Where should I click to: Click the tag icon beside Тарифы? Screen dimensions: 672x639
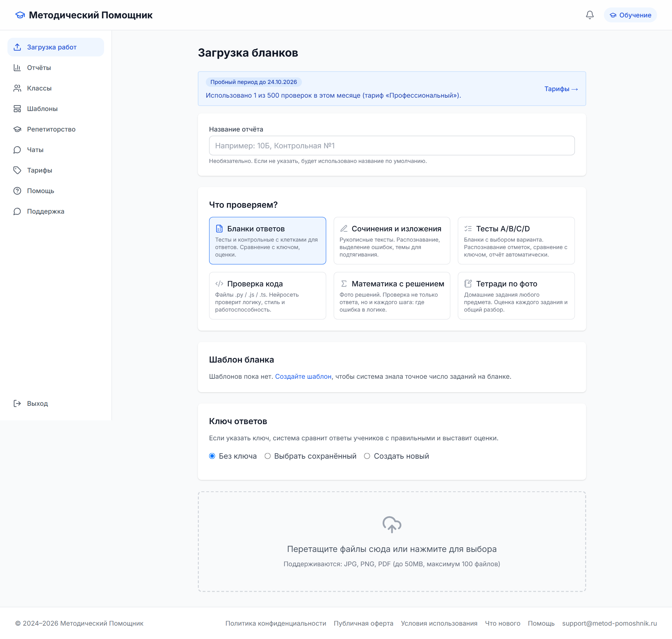point(17,170)
